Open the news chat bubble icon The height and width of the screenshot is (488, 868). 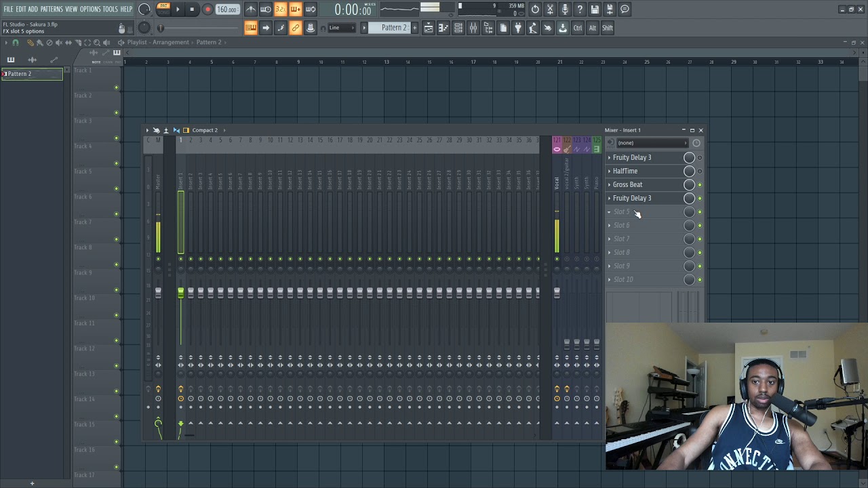tap(625, 9)
